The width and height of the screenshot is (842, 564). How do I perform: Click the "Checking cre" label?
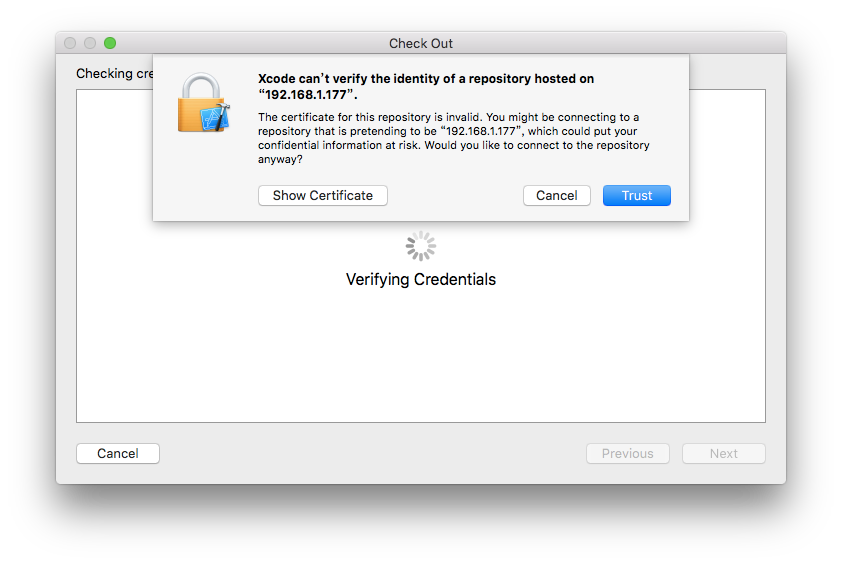point(114,74)
